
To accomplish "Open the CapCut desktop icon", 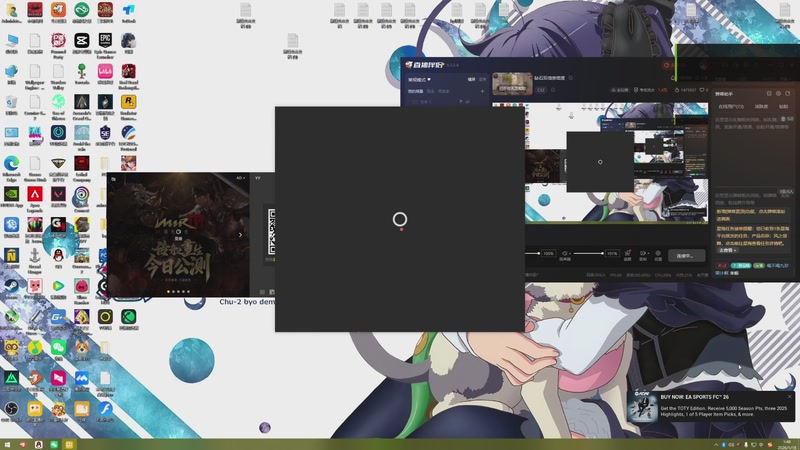I will pos(82,40).
